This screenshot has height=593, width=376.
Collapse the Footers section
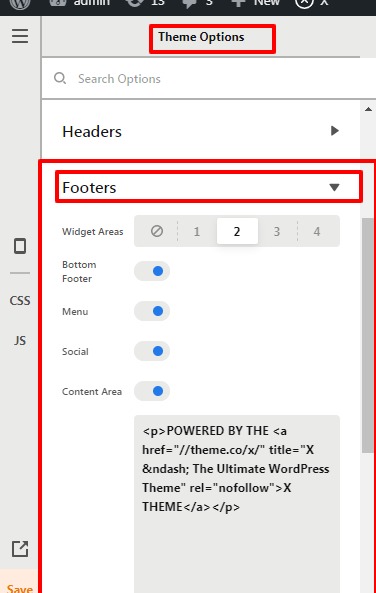[x=208, y=187]
